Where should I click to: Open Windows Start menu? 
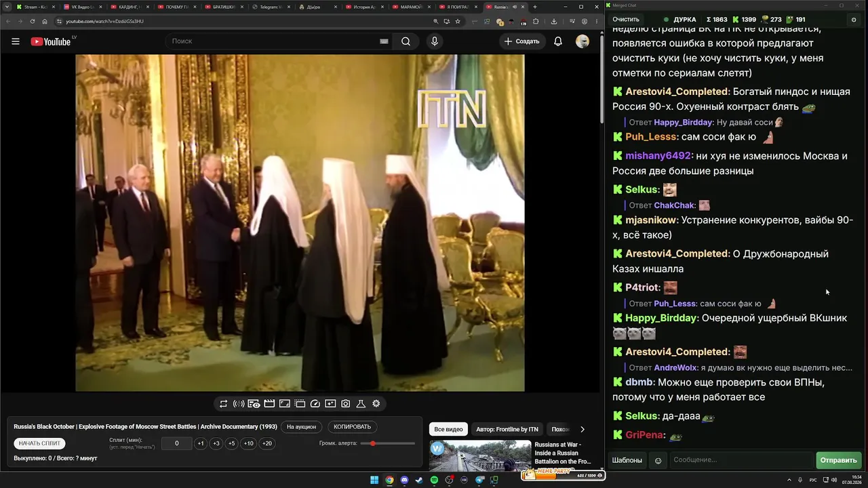[374, 480]
